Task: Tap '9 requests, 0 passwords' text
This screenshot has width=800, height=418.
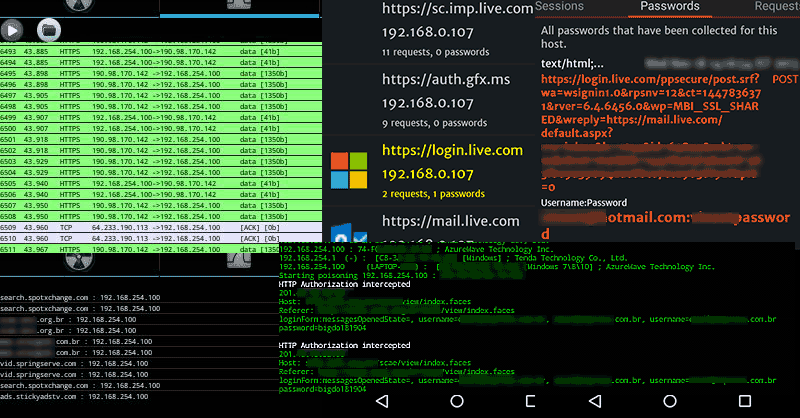Action: coord(435,123)
